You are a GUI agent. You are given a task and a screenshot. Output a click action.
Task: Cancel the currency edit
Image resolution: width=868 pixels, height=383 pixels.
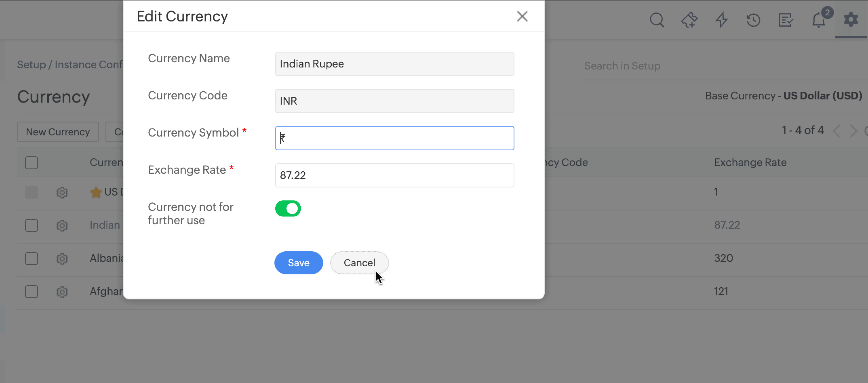[359, 263]
